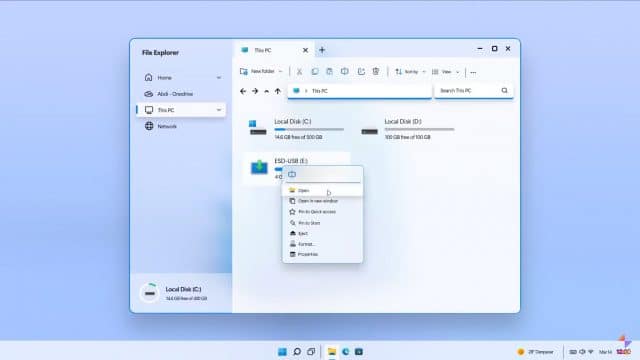Go back with the left arrow
The width and height of the screenshot is (640, 360).
click(x=243, y=91)
